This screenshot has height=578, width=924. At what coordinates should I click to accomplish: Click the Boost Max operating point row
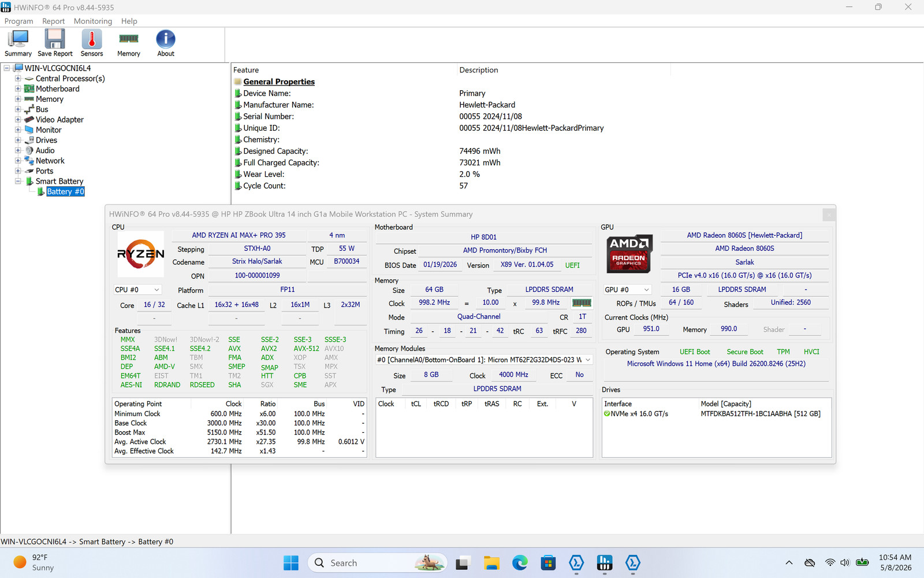pyautogui.click(x=240, y=432)
